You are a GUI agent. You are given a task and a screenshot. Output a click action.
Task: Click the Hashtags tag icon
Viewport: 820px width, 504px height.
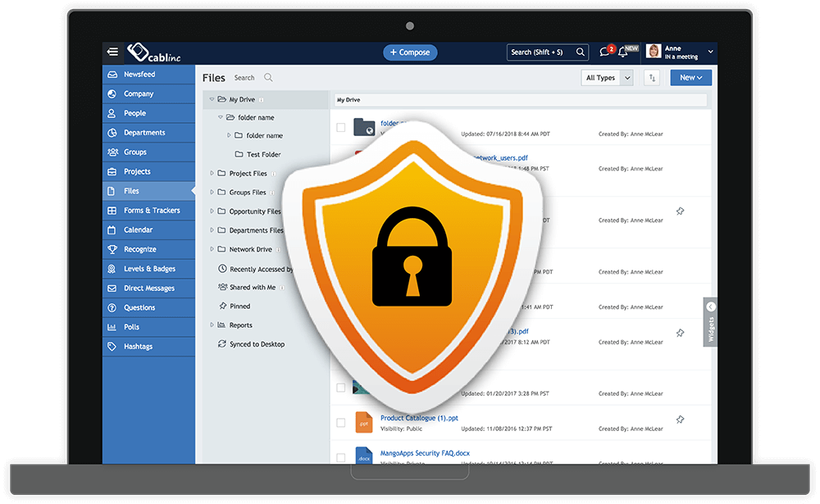[112, 346]
